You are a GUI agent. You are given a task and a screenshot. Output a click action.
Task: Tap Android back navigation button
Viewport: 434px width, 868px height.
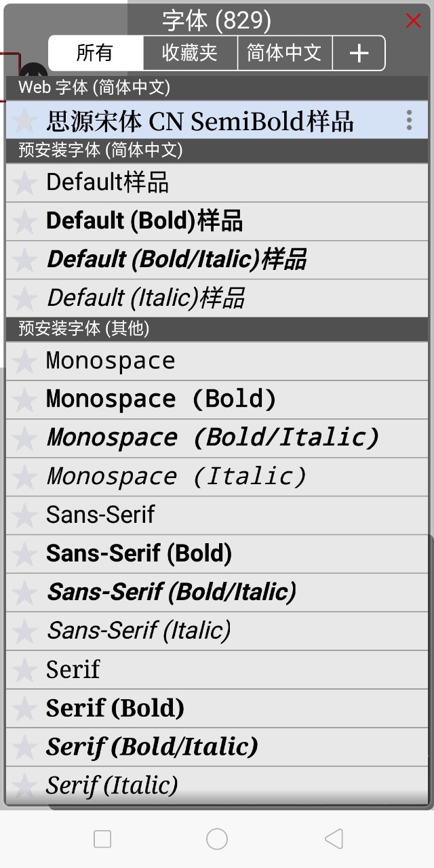pos(334,839)
